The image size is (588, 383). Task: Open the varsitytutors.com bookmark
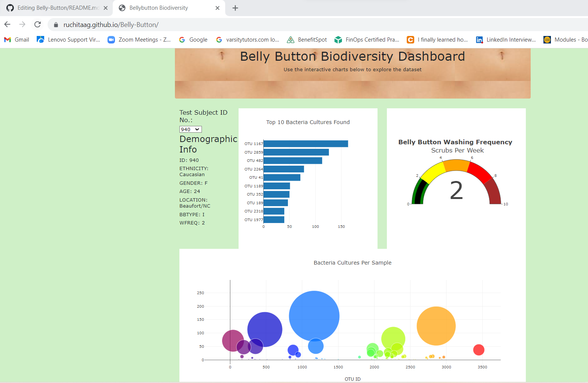[247, 40]
